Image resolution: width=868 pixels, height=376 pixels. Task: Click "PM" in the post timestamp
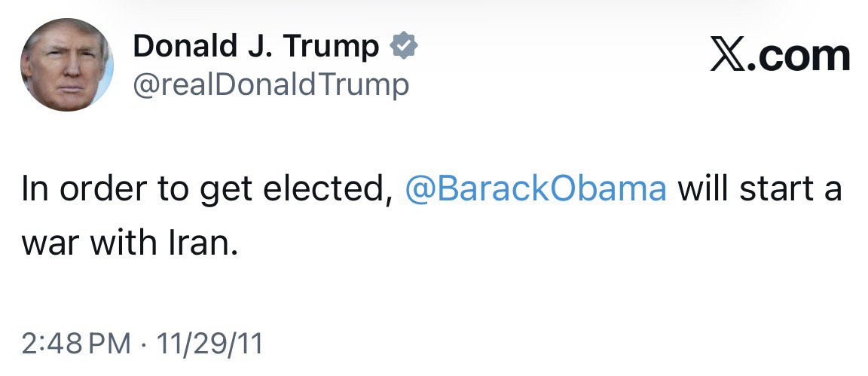click(111, 344)
